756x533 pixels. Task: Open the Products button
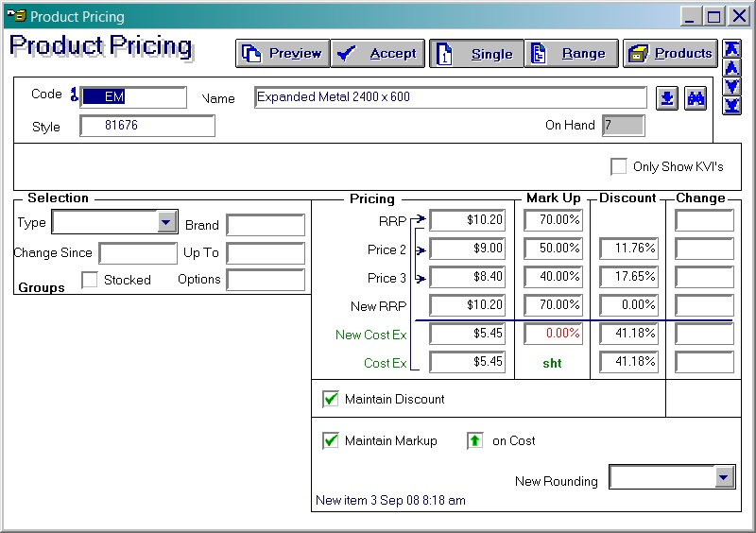tap(670, 53)
